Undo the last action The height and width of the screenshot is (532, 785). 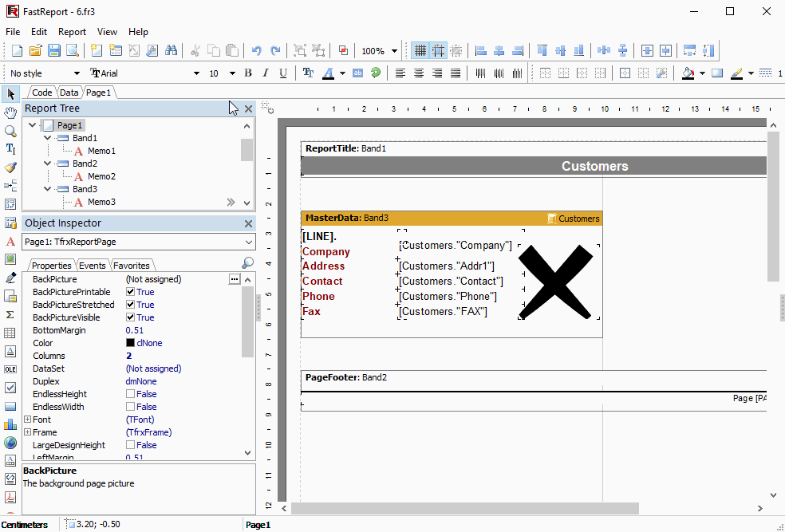257,50
